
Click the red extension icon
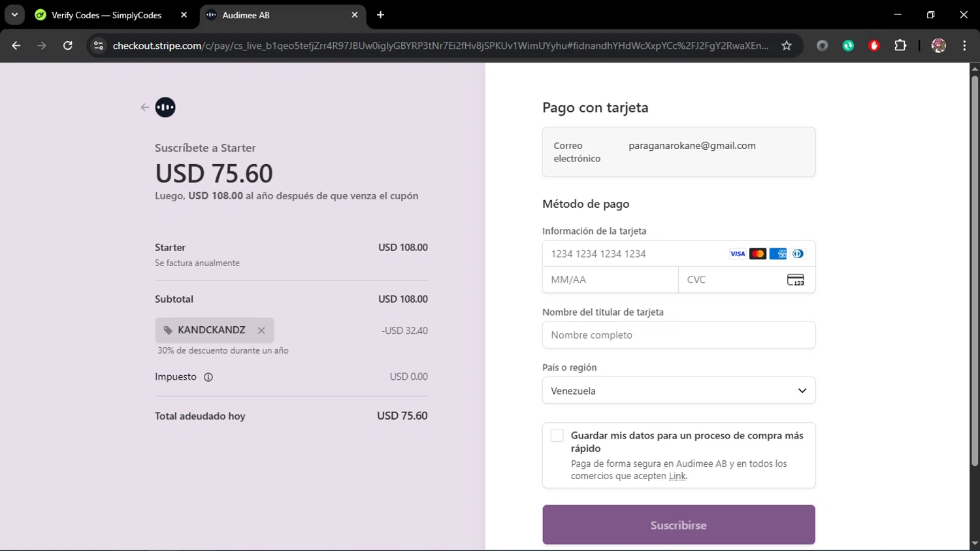pyautogui.click(x=874, y=45)
